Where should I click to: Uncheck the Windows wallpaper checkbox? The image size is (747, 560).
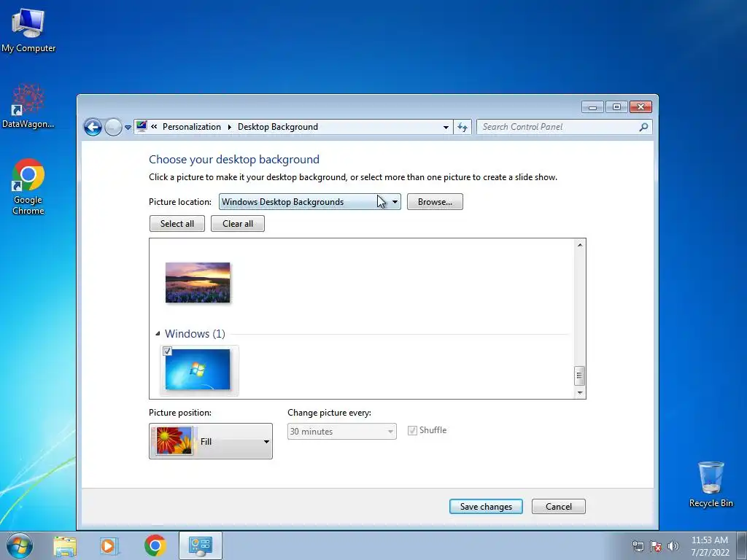pyautogui.click(x=167, y=351)
